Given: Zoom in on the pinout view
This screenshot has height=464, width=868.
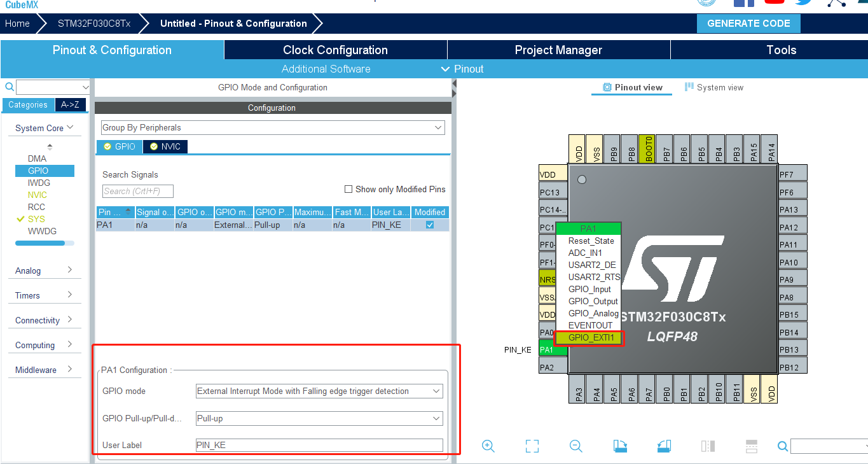Looking at the screenshot, I should click(488, 446).
